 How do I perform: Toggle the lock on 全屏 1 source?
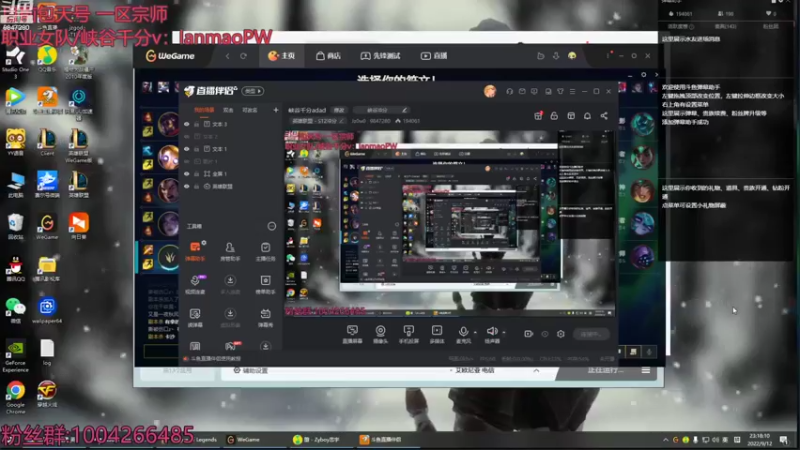pos(196,174)
